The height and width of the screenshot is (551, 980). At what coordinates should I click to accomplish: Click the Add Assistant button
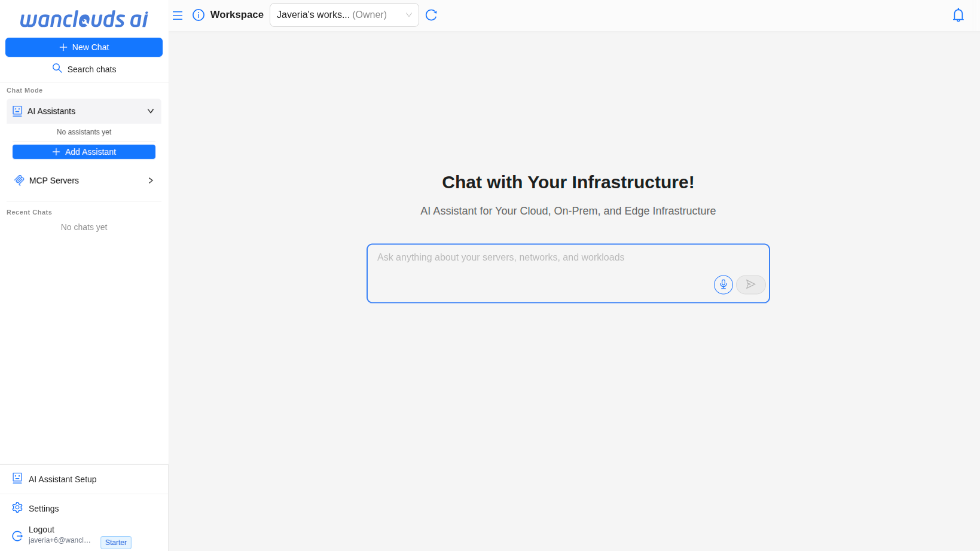pos(84,152)
